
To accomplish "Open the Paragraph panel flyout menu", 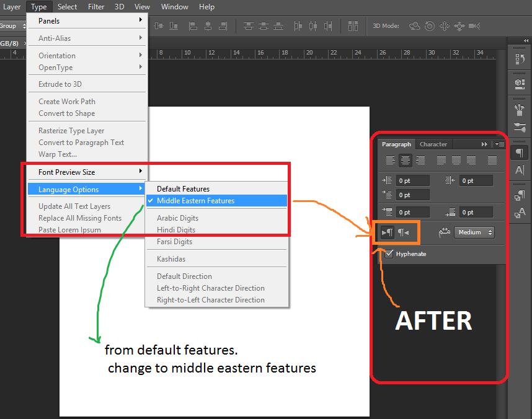I will (x=499, y=144).
